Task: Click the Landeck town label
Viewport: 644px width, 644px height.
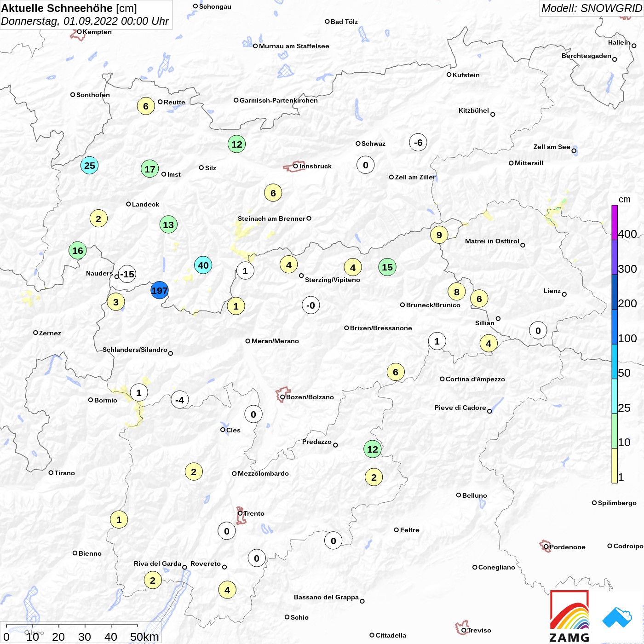Action: click(x=145, y=204)
